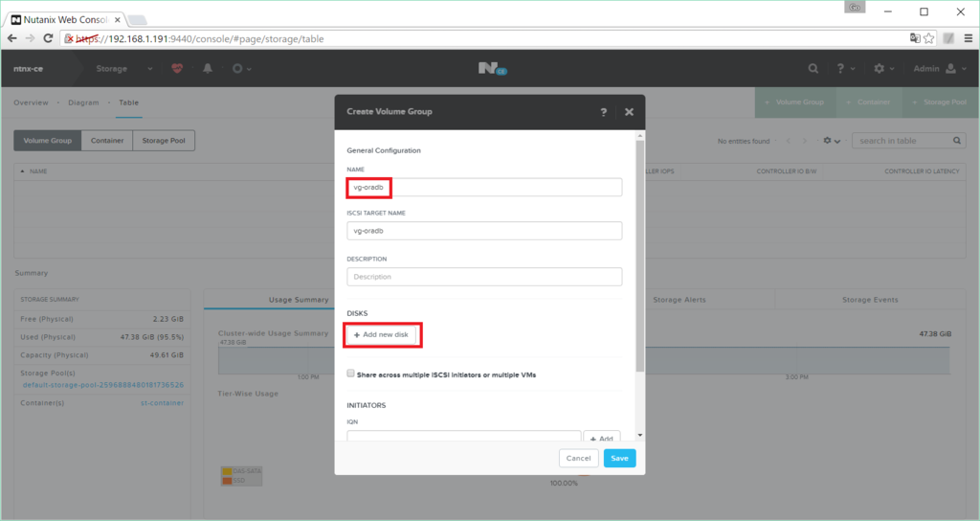Click the search in table magnifier icon
This screenshot has width=980, height=521.
coord(957,141)
